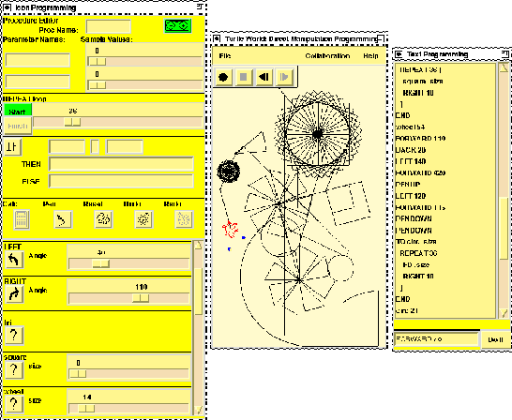Click the RIGHT turn arrow icon
Screen dimensions: 512x420
pyautogui.click(x=14, y=294)
